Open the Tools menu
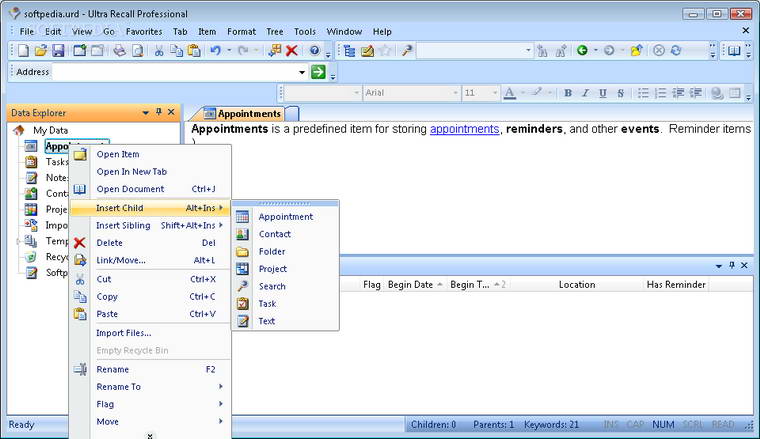 coord(304,31)
